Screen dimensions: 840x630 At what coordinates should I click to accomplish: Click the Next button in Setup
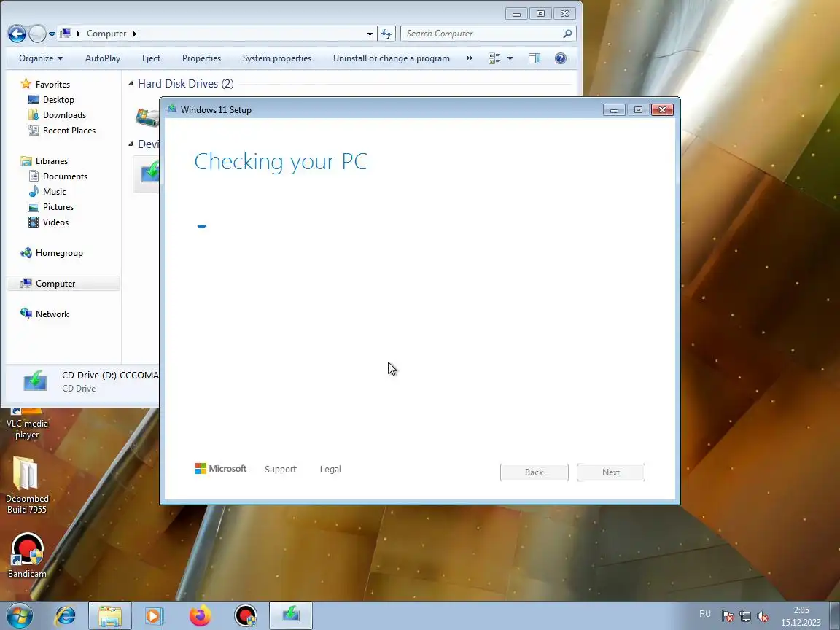(611, 472)
